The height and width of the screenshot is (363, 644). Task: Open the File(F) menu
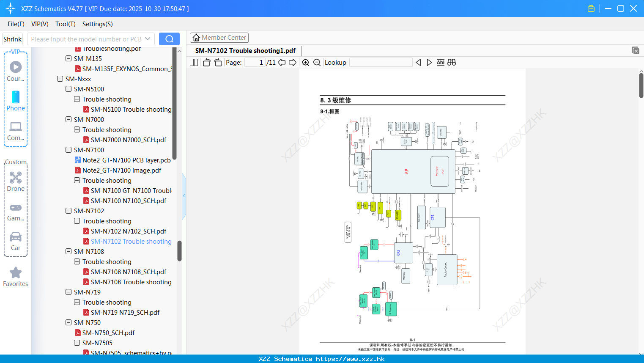(16, 24)
